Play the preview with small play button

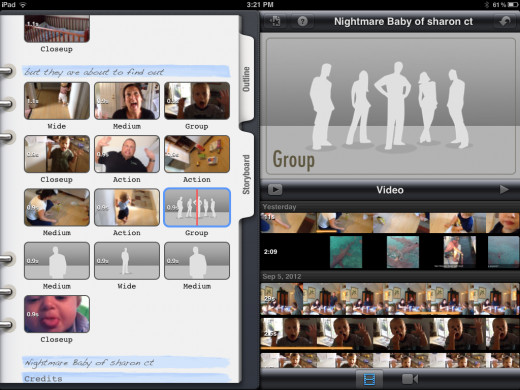pos(275,190)
